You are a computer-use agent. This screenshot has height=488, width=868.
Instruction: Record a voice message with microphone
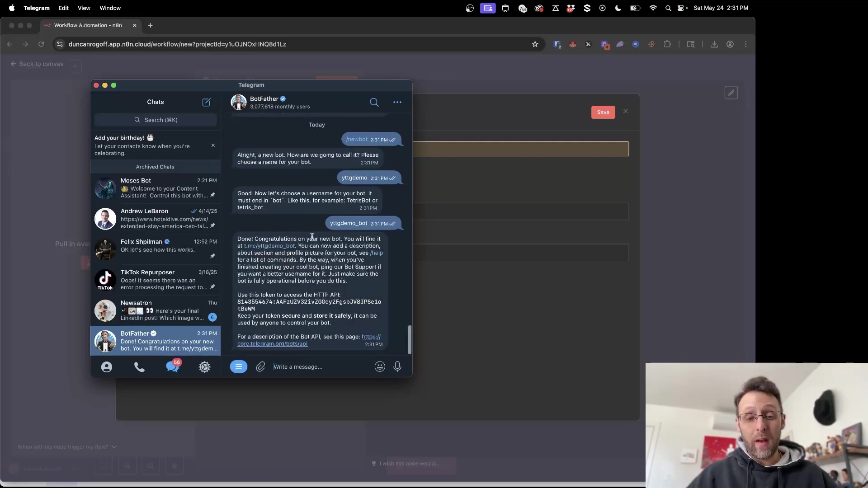397,367
